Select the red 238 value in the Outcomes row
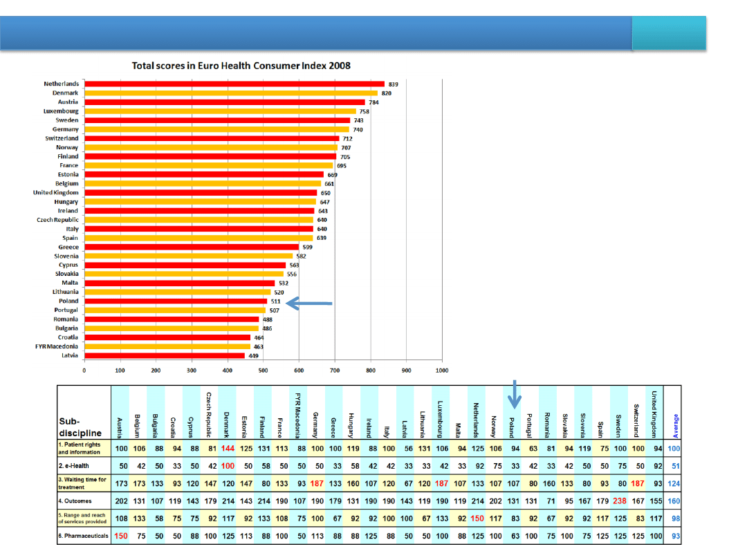The image size is (747, 560). pyautogui.click(x=620, y=501)
